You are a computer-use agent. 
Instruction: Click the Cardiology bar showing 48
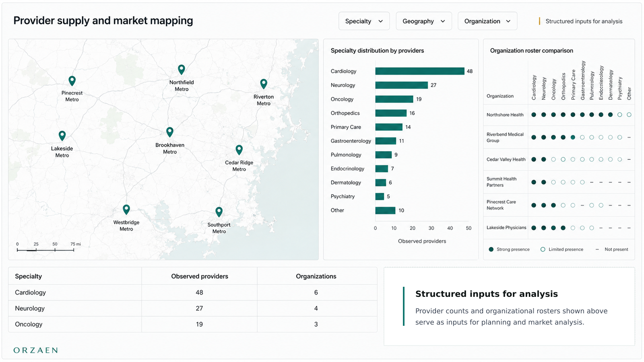(420, 71)
